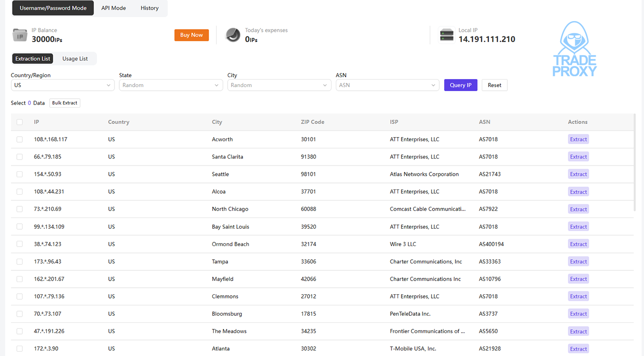644x356 pixels.
Task: Click the Query IP button
Action: (461, 85)
